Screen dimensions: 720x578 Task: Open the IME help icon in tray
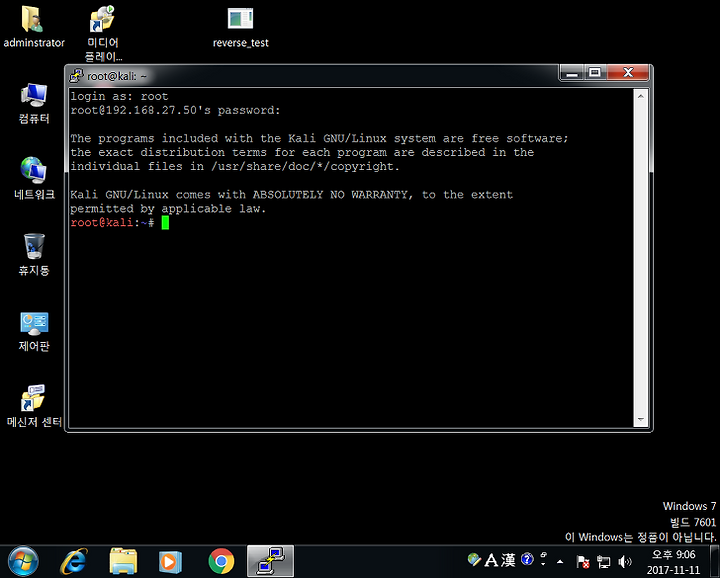[x=527, y=559]
